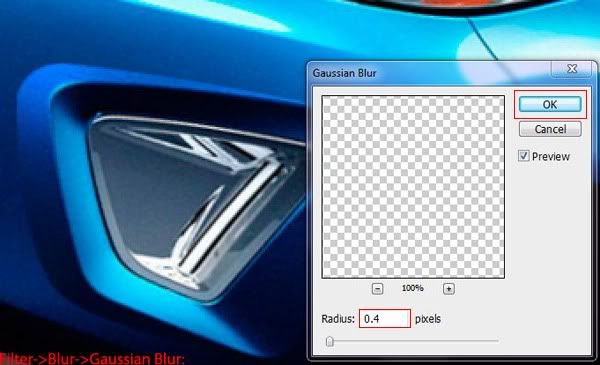Click the Preview checkbox label text
600x365 pixels.
coord(551,156)
